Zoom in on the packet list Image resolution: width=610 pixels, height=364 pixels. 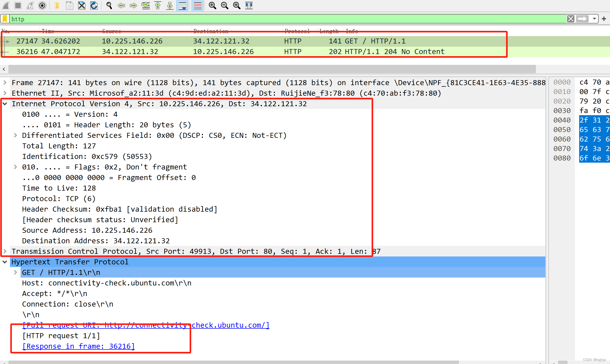[212, 6]
